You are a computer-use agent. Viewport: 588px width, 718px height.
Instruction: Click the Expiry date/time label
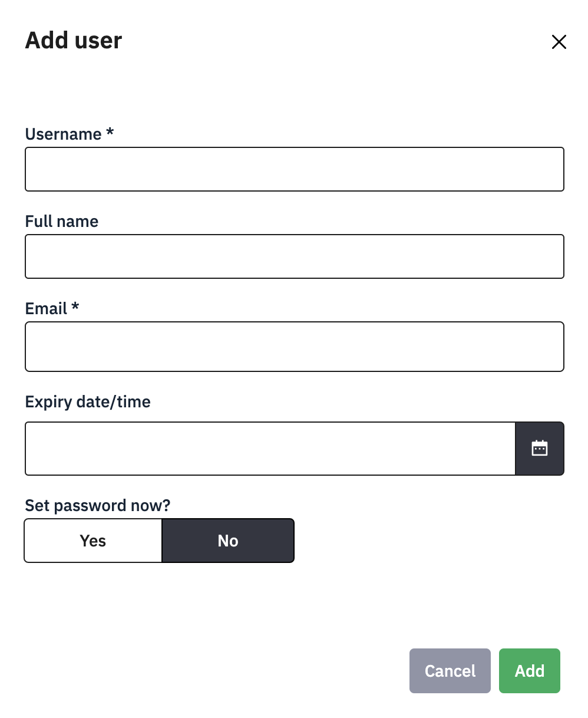pyautogui.click(x=88, y=402)
